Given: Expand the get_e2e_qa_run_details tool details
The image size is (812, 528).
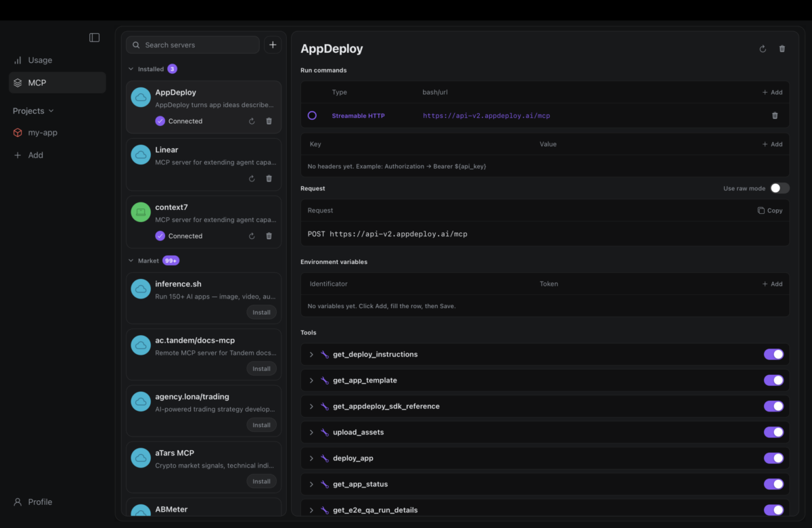Looking at the screenshot, I should (311, 510).
